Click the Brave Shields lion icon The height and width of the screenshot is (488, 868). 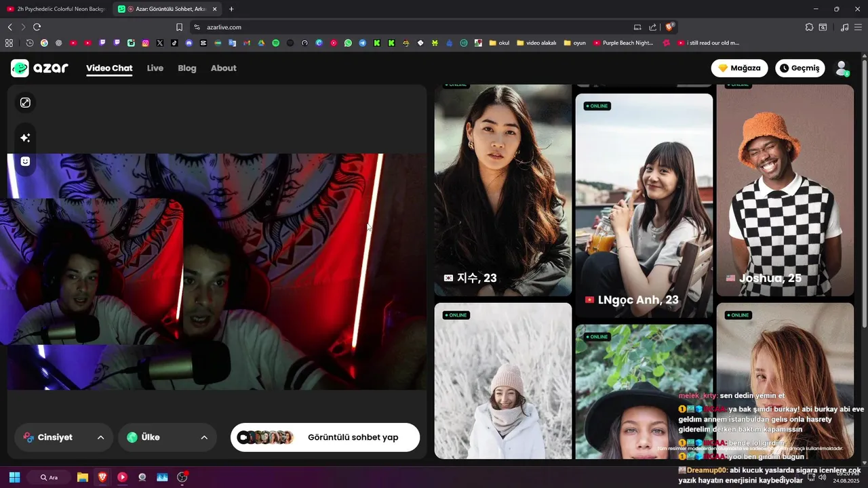click(669, 27)
